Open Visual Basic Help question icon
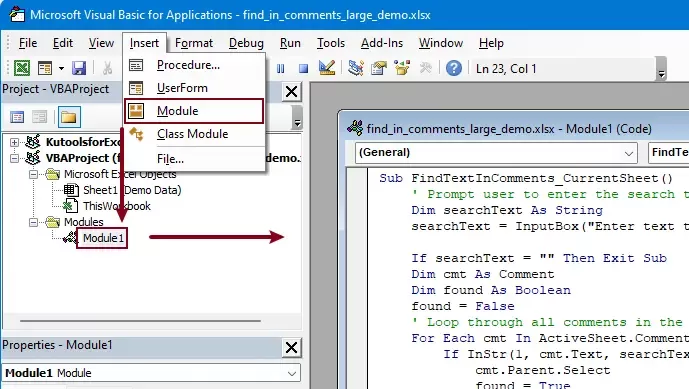 coord(453,68)
